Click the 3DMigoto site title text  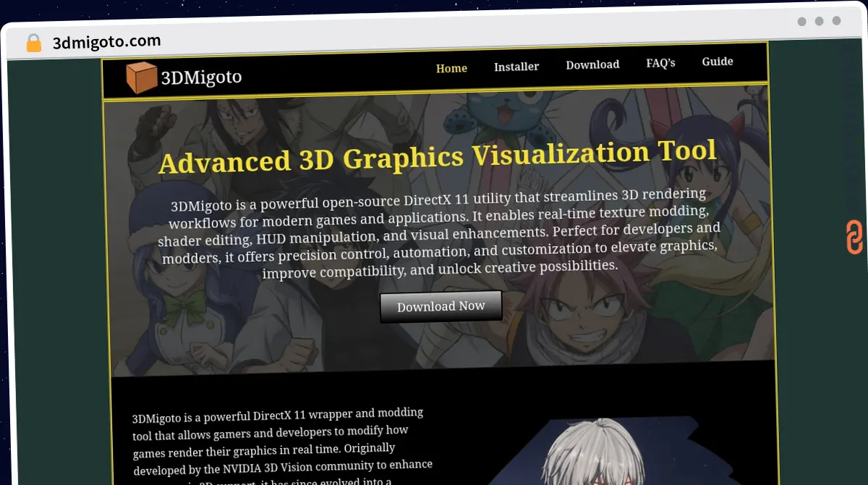coord(201,77)
